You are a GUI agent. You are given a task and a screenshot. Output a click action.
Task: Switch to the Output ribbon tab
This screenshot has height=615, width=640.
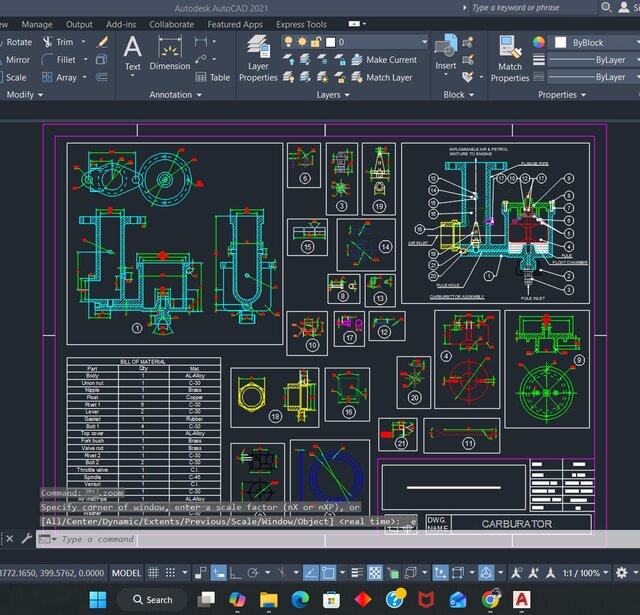(79, 24)
